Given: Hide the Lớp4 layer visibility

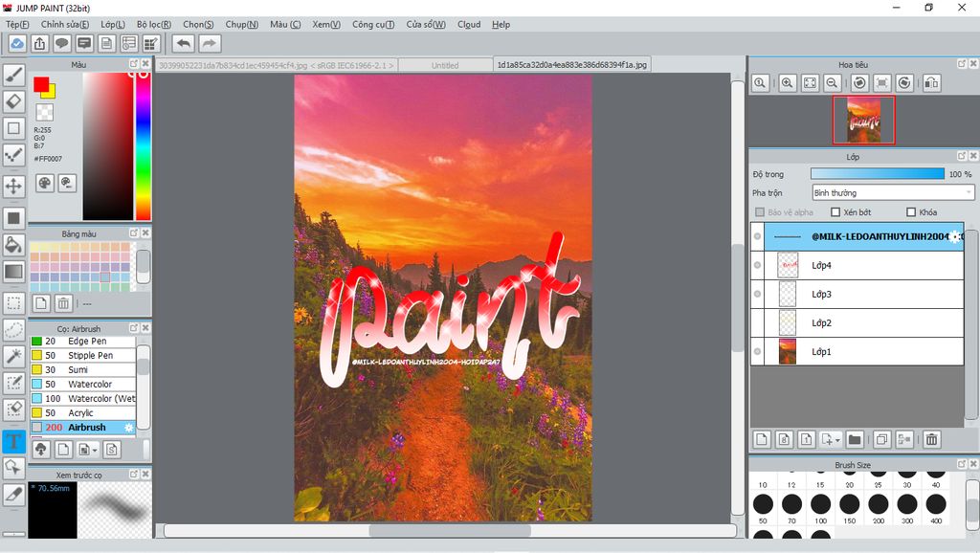Looking at the screenshot, I should (758, 266).
